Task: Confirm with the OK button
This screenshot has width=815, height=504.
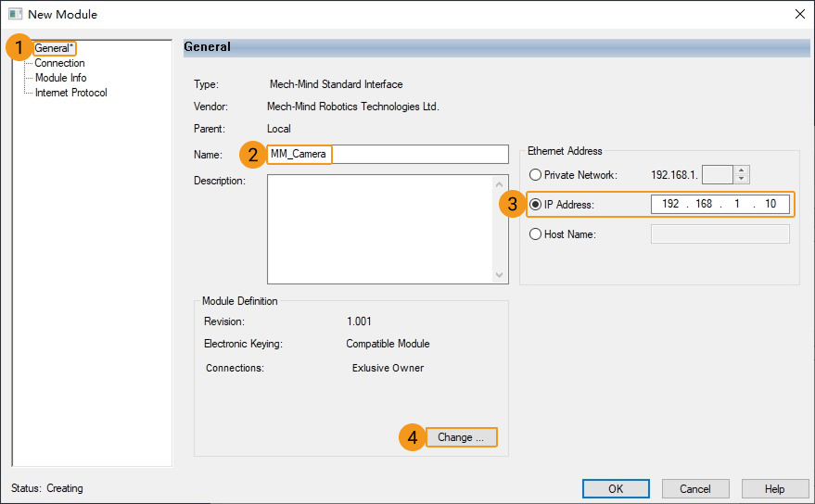Action: click(x=616, y=488)
